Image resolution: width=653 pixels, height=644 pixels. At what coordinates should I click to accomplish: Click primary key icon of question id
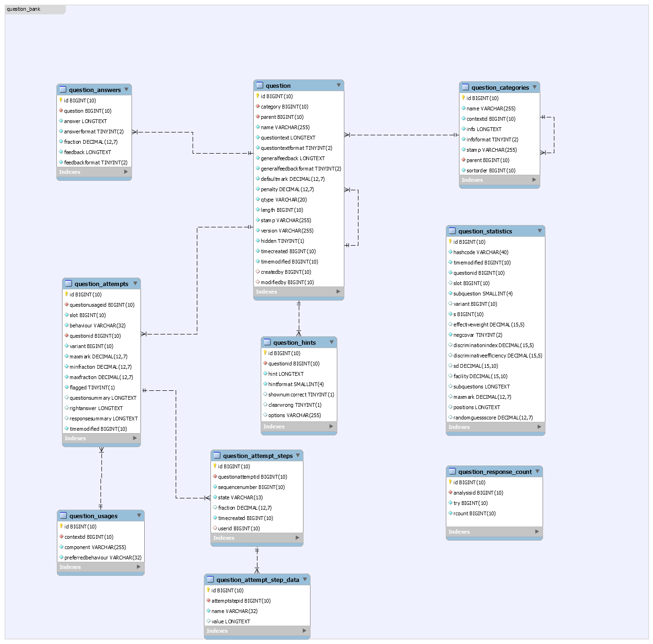click(257, 96)
